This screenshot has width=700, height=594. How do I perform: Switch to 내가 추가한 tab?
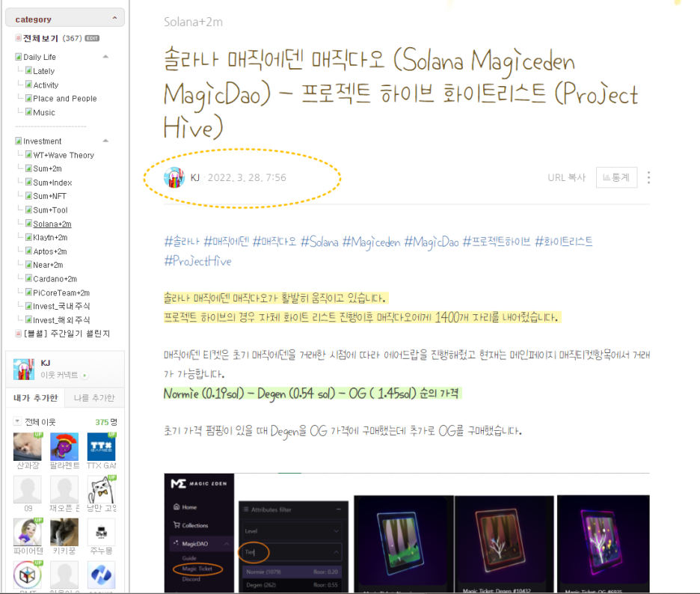pyautogui.click(x=35, y=398)
